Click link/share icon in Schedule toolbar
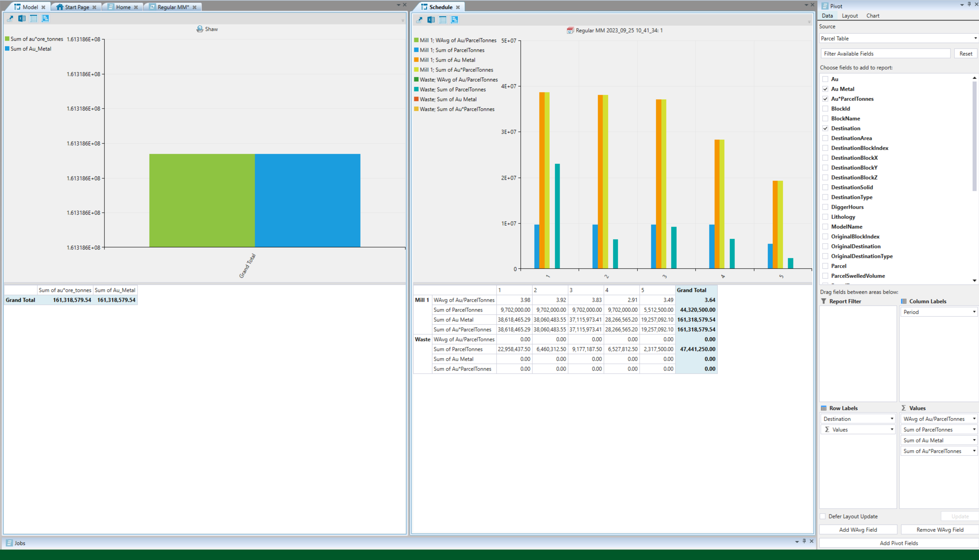Image resolution: width=979 pixels, height=560 pixels. tap(419, 20)
